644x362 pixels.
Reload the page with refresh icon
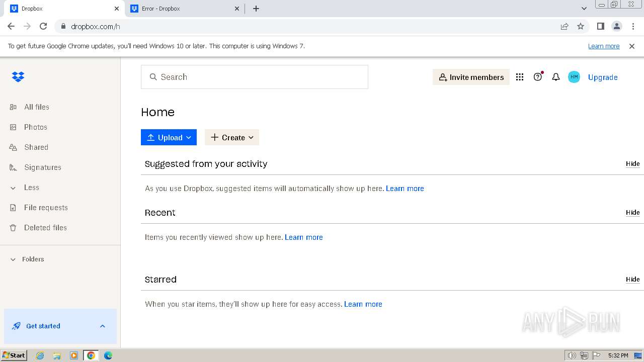click(43, 26)
